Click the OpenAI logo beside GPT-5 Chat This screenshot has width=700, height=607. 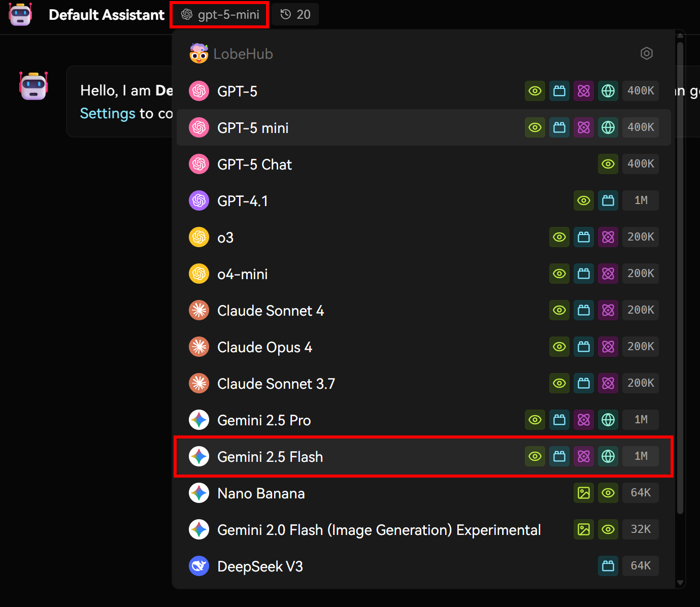(199, 164)
